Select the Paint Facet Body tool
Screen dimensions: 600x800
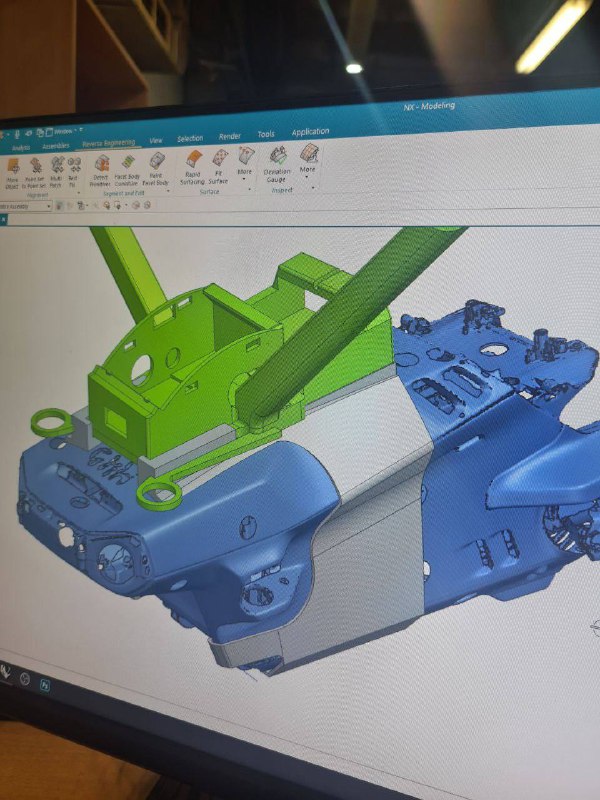[x=156, y=169]
